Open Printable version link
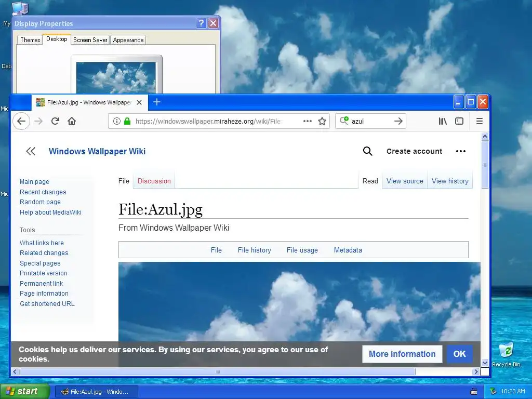Screen dimensions: 532x399 tap(44, 273)
